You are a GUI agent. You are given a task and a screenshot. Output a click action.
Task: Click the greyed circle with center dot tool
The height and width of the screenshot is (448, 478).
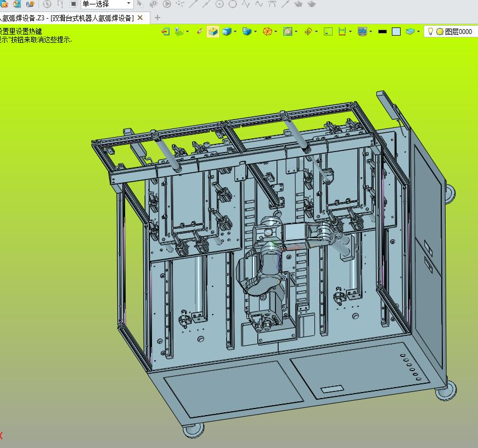(x=220, y=4)
